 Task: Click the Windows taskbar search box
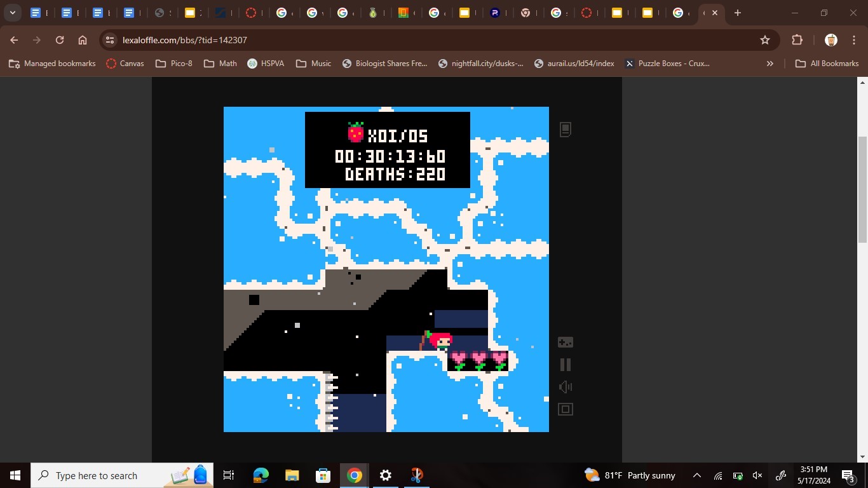click(122, 475)
